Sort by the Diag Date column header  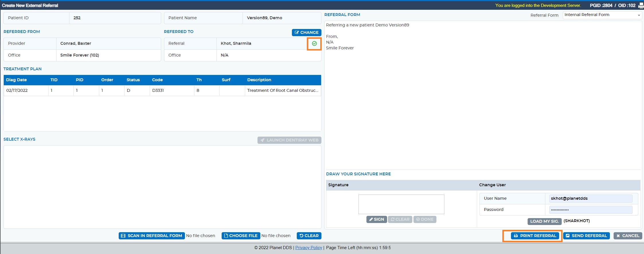click(x=16, y=80)
